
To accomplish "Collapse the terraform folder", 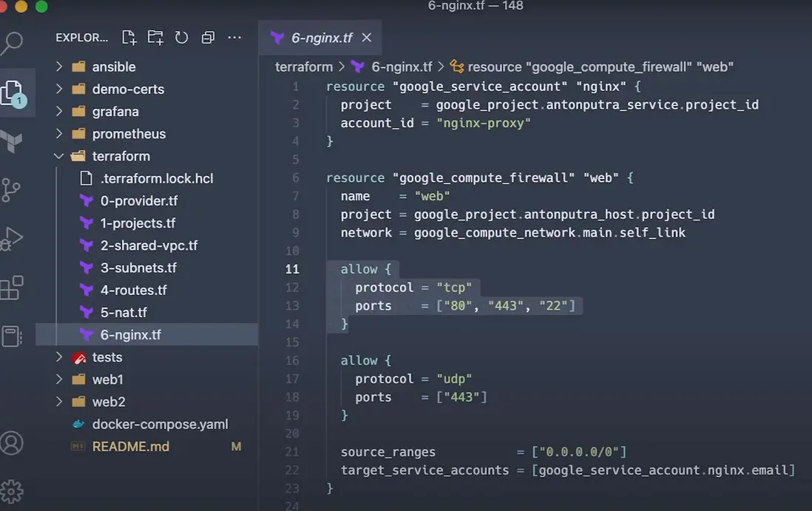I will 59,156.
